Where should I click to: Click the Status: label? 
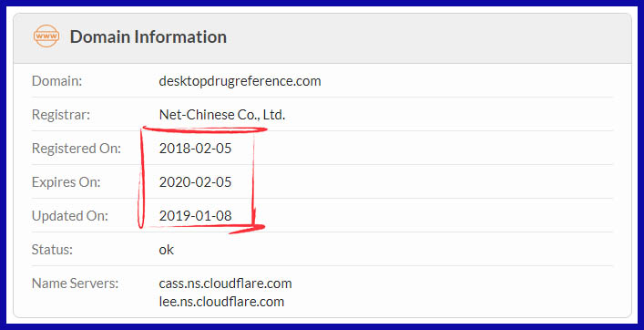[x=52, y=250]
